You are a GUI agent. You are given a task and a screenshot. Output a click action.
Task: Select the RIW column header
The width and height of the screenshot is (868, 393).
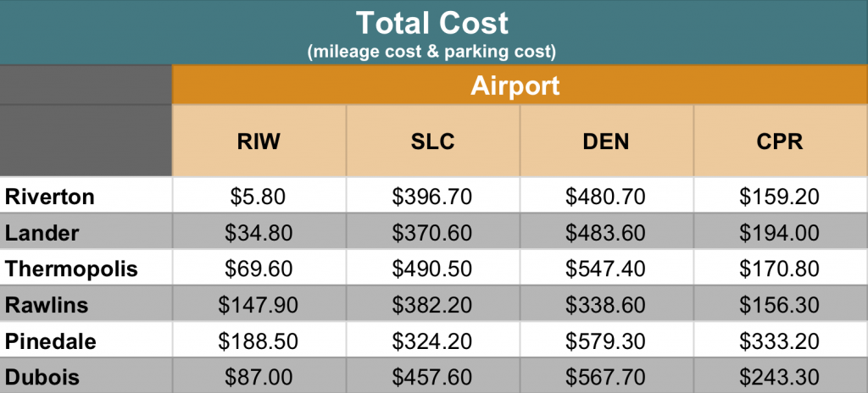point(259,141)
